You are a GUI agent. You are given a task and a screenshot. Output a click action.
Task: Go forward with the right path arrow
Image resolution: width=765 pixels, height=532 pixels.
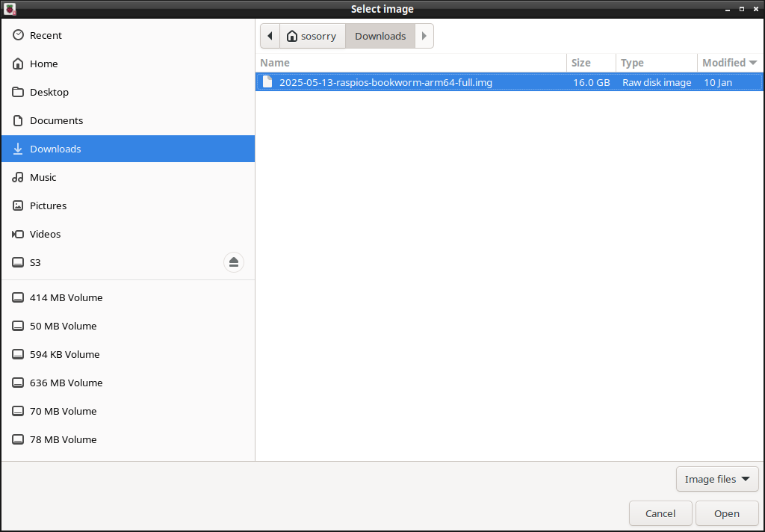(424, 36)
